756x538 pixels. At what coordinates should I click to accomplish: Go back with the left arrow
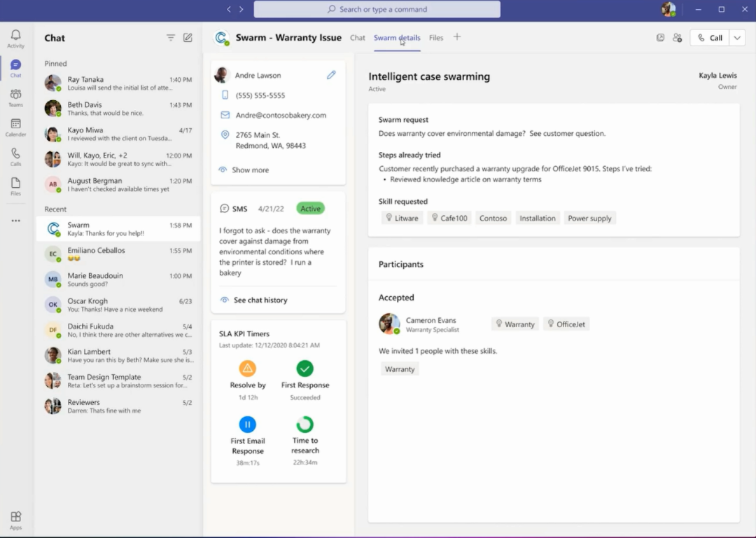(228, 9)
